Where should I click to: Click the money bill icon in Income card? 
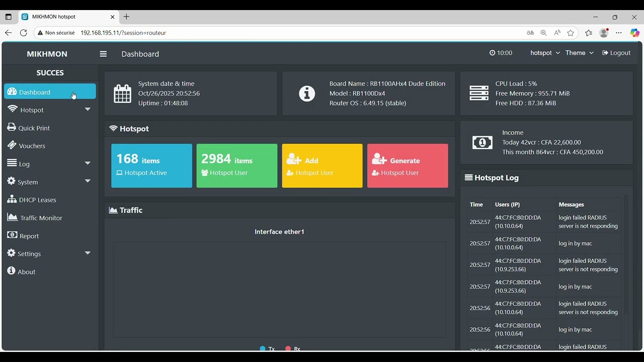pyautogui.click(x=482, y=143)
